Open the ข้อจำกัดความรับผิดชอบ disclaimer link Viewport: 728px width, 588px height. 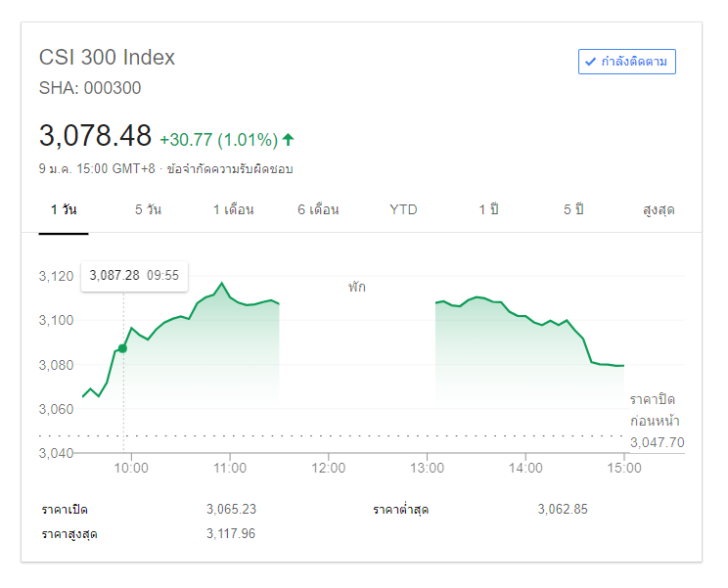click(230, 168)
